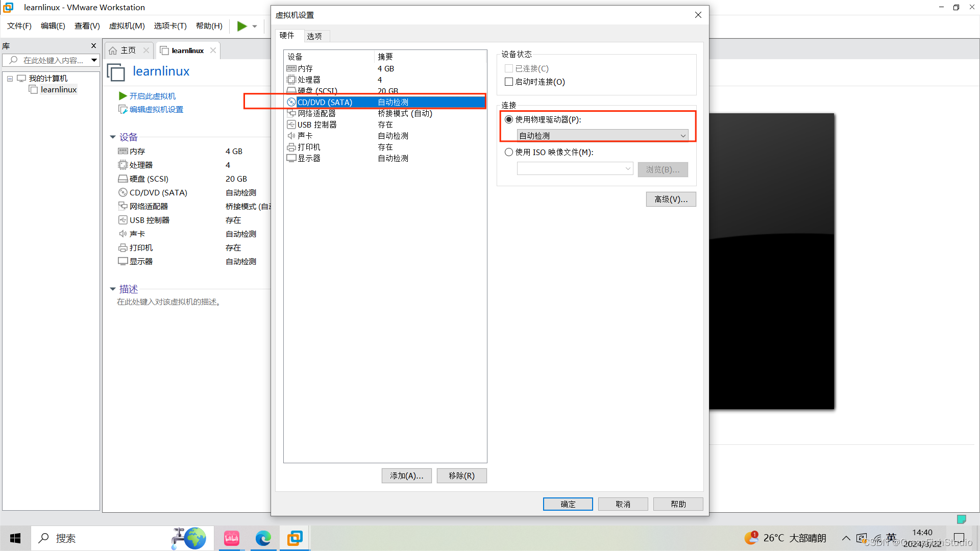
Task: Collapse the 我的计算机 tree node
Action: point(10,79)
